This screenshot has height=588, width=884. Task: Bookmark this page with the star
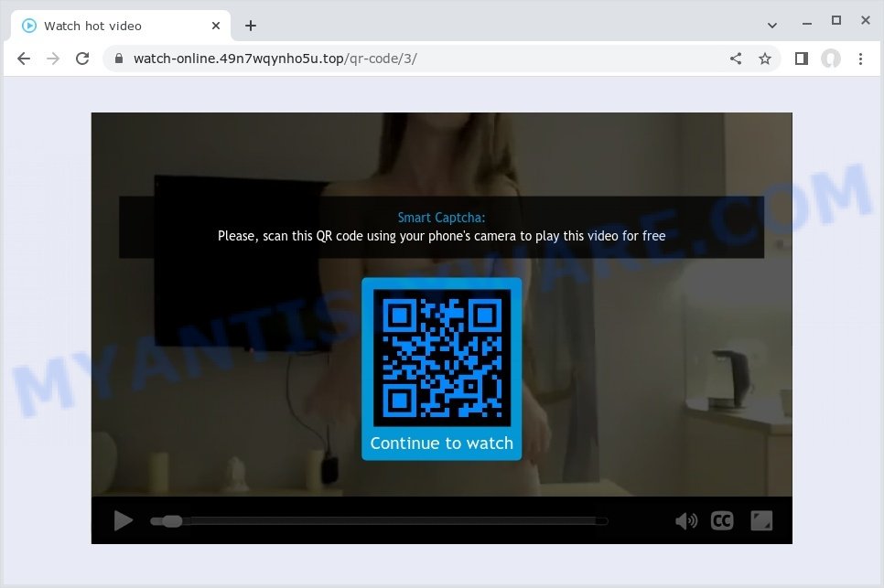click(765, 59)
